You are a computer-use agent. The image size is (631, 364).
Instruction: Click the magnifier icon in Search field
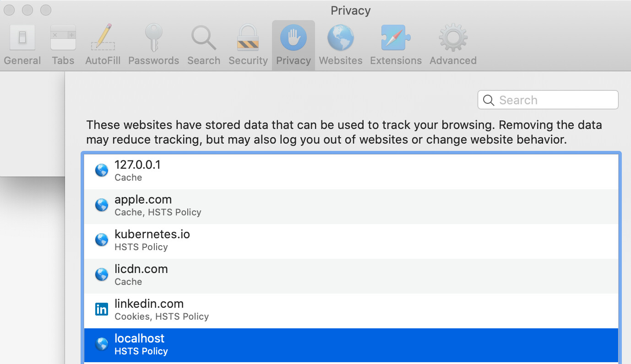click(x=489, y=100)
